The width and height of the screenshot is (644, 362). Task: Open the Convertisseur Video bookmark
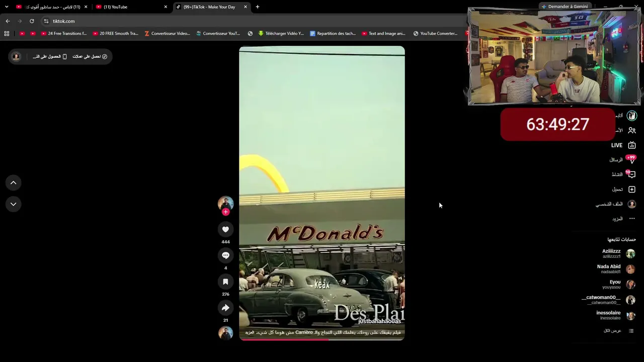pos(167,34)
